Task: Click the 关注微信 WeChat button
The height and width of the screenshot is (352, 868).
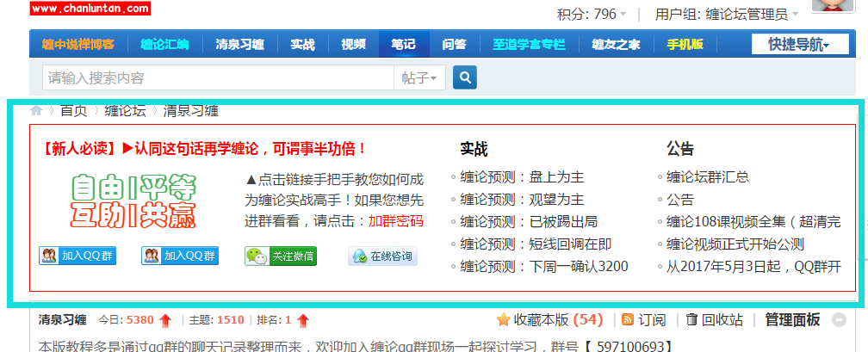Action: [281, 256]
